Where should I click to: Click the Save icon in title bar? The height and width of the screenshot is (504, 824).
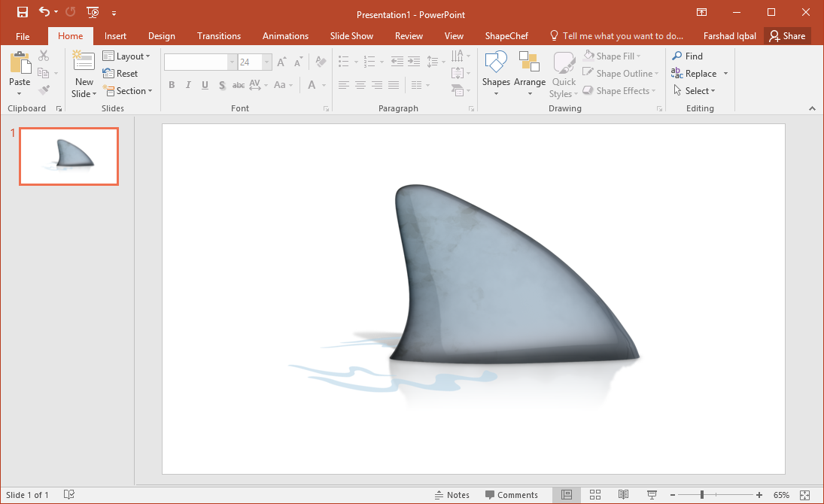pyautogui.click(x=23, y=12)
